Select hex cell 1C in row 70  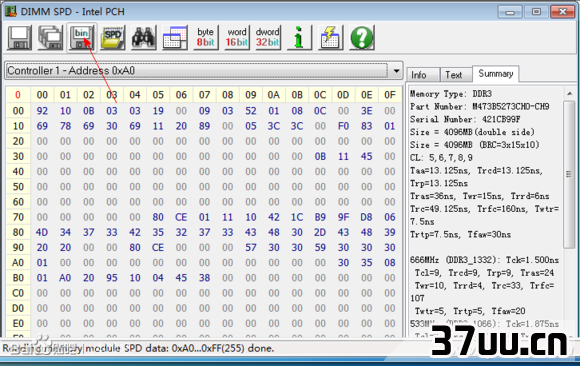[297, 217]
